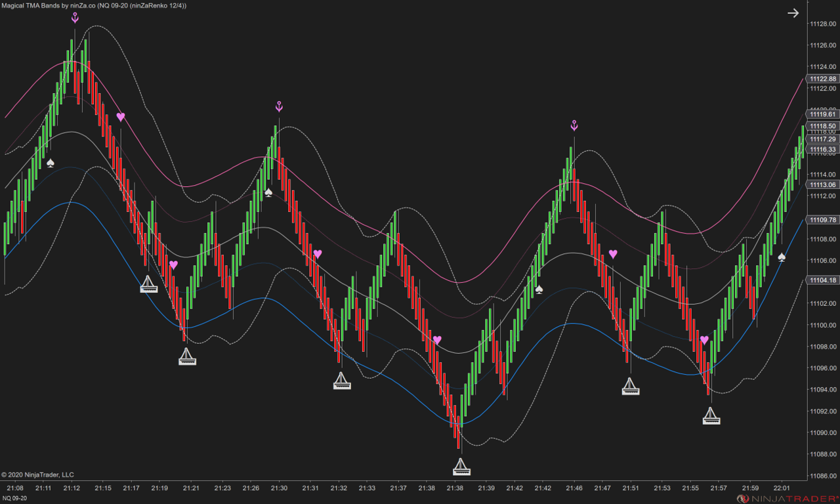Click the anchor marker above the 21:46 peak

coord(574,125)
